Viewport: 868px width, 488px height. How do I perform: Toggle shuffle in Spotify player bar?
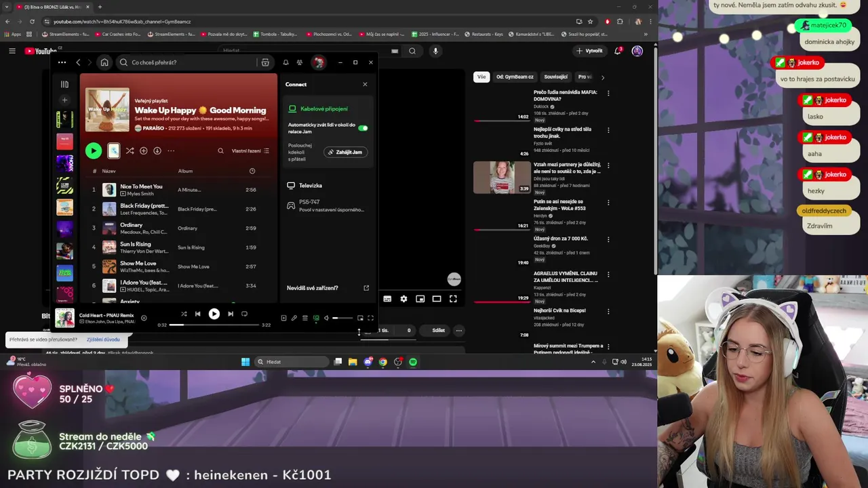pyautogui.click(x=184, y=314)
